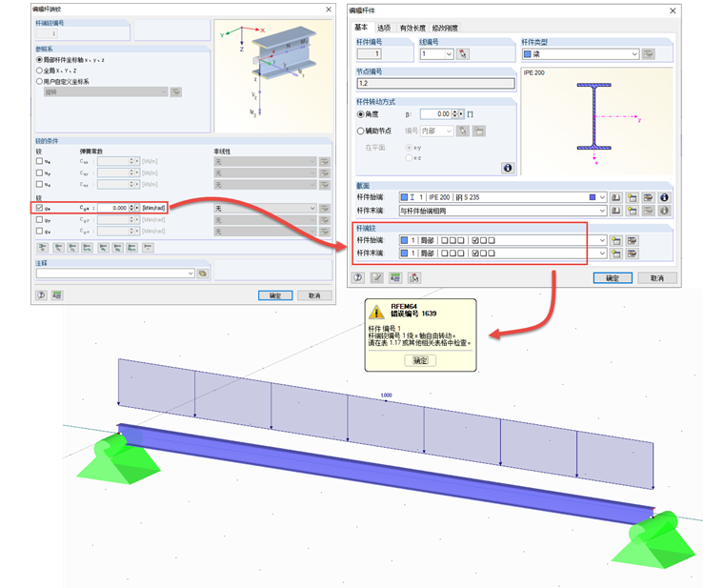Click 取消 in the 编辑杆端铰 dialog
Screen dimensions: 724x588
coord(314,295)
